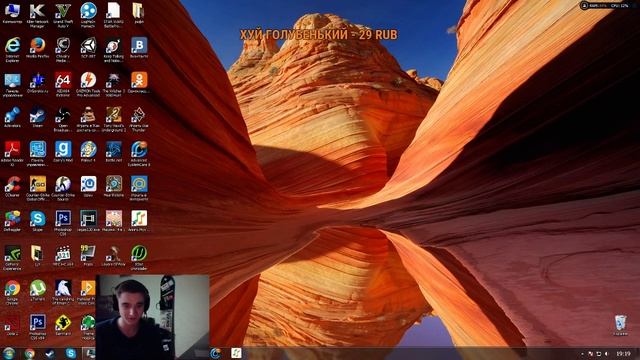The width and height of the screenshot is (640, 360).
Task: Open the VKontakte desktop shortcut
Action: tap(139, 48)
